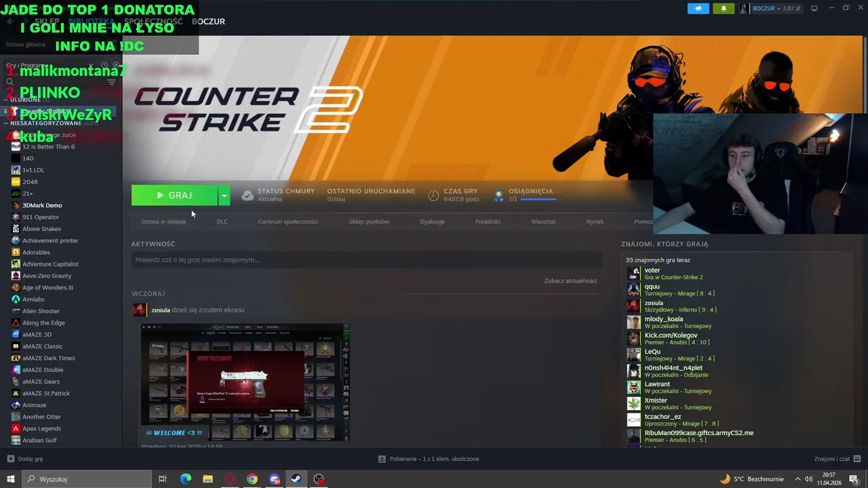Click the Aimlabs game icon
This screenshot has width=868, height=488.
coord(16,300)
